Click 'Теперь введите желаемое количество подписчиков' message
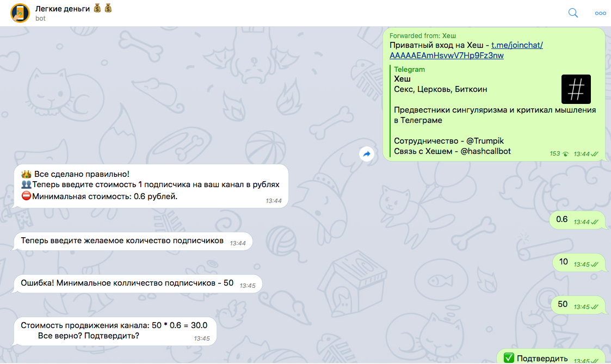The height and width of the screenshot is (364, 611). coord(133,241)
